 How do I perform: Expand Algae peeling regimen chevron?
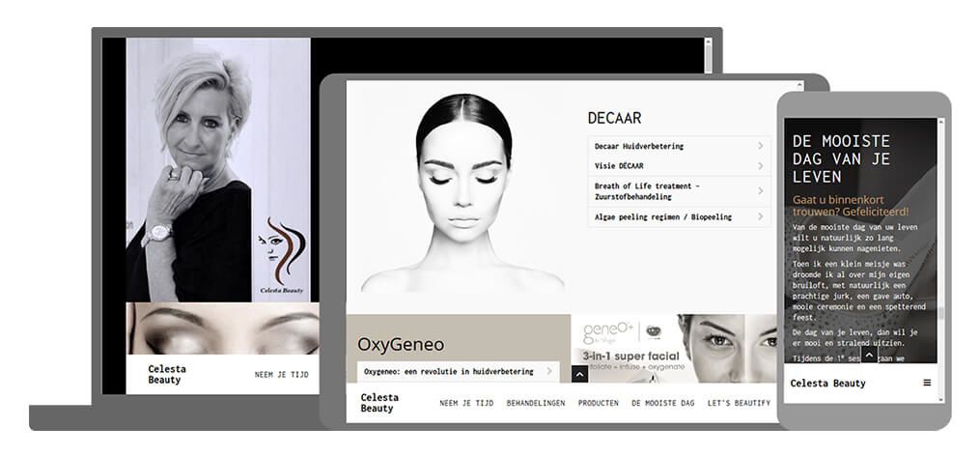761,216
